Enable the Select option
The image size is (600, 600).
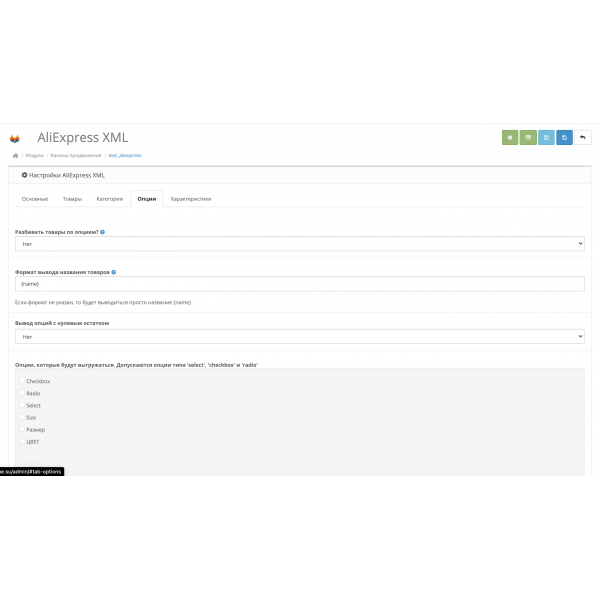click(22, 405)
